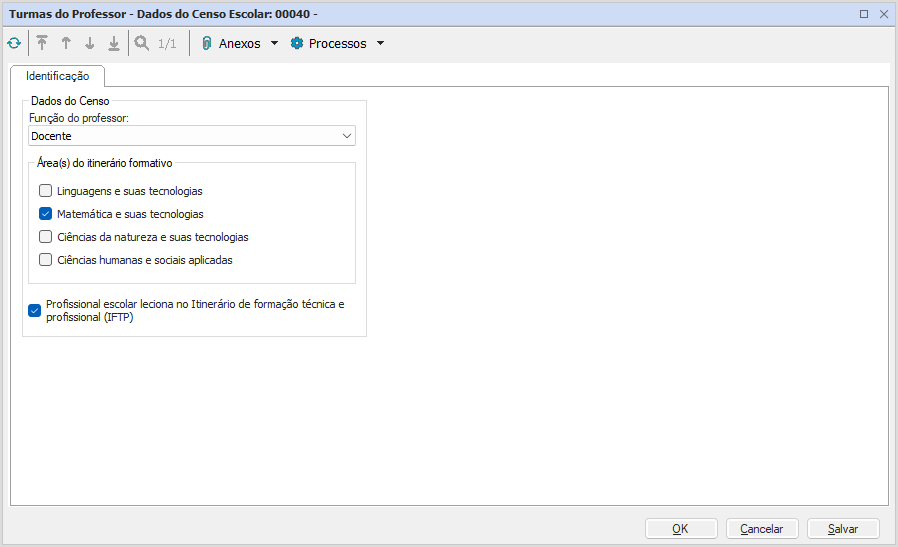Viewport: 898px width, 547px height.
Task: Click the Salvar button
Action: (842, 529)
